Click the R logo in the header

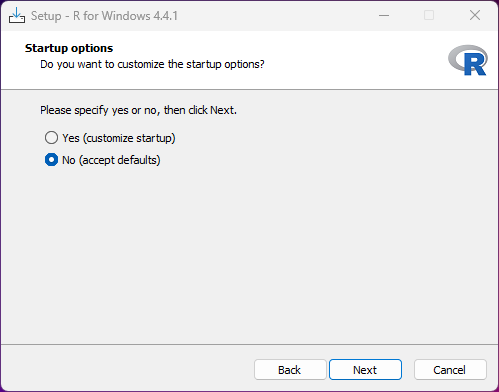tap(468, 60)
